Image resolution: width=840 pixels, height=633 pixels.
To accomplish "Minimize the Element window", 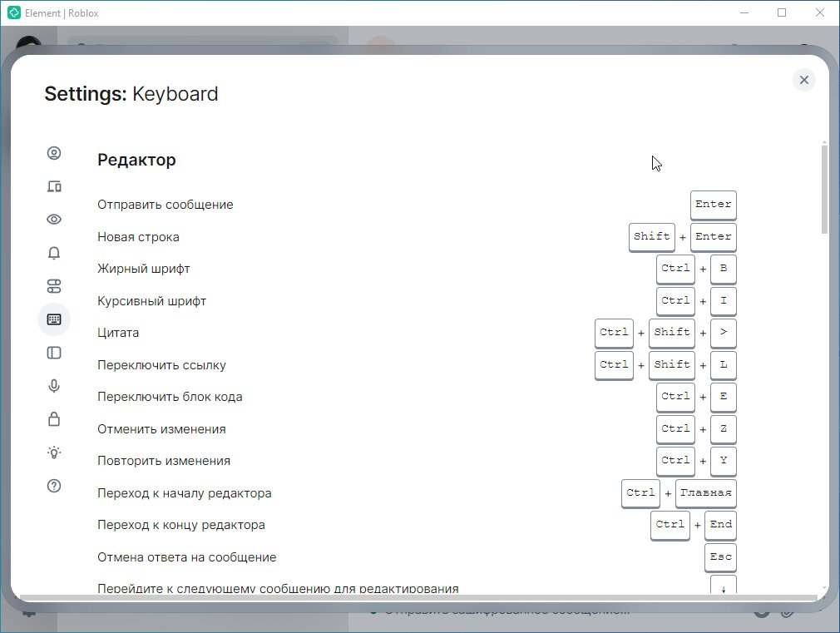I will click(744, 12).
